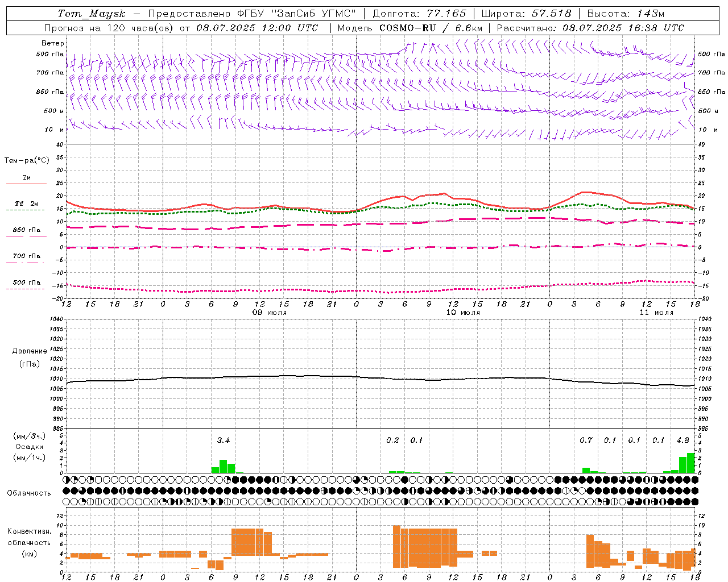Click the Модель COSMO-RU / 6.6км label

(x=410, y=28)
